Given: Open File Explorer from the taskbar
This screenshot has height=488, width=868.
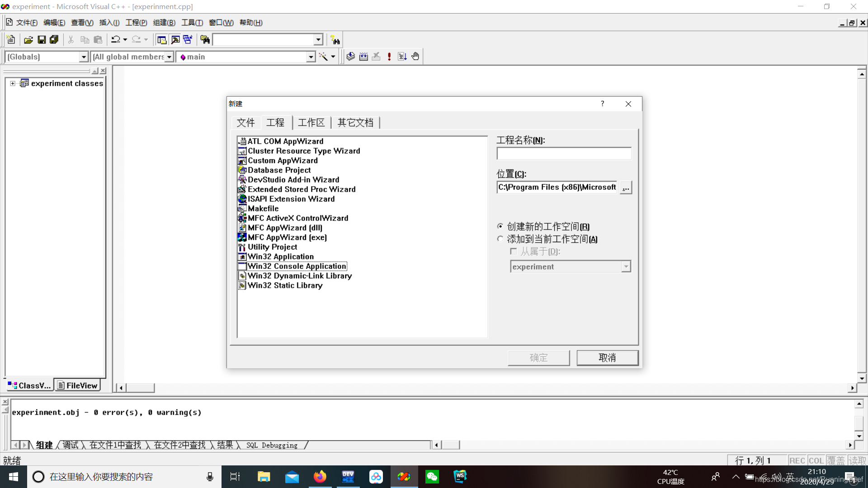Looking at the screenshot, I should (264, 477).
